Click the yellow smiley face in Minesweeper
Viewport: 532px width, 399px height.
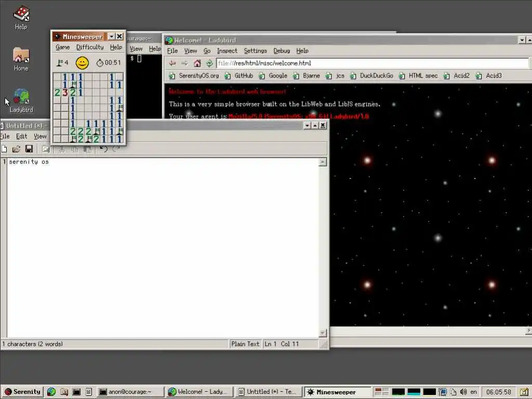(x=82, y=63)
